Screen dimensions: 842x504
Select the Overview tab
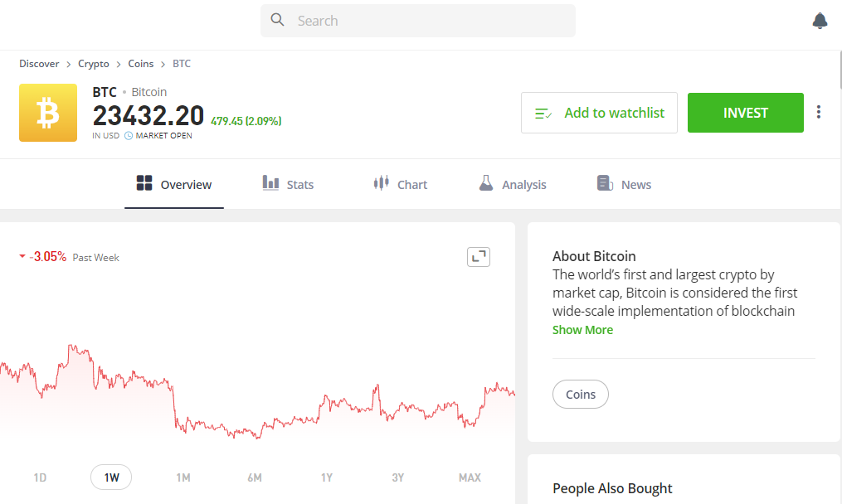(x=174, y=184)
